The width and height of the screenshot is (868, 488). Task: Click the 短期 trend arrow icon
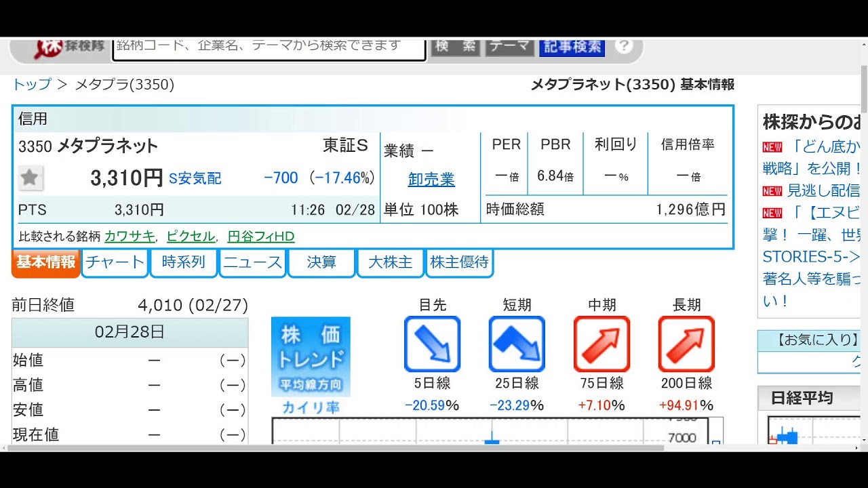517,344
